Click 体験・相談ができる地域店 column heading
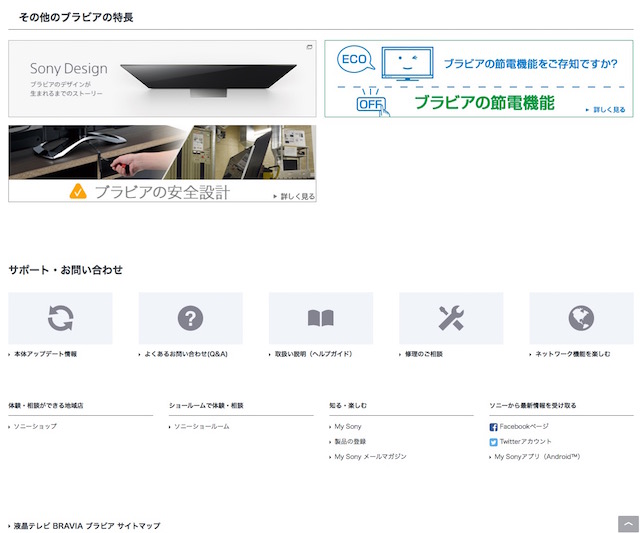This screenshot has width=640, height=533. pyautogui.click(x=46, y=405)
